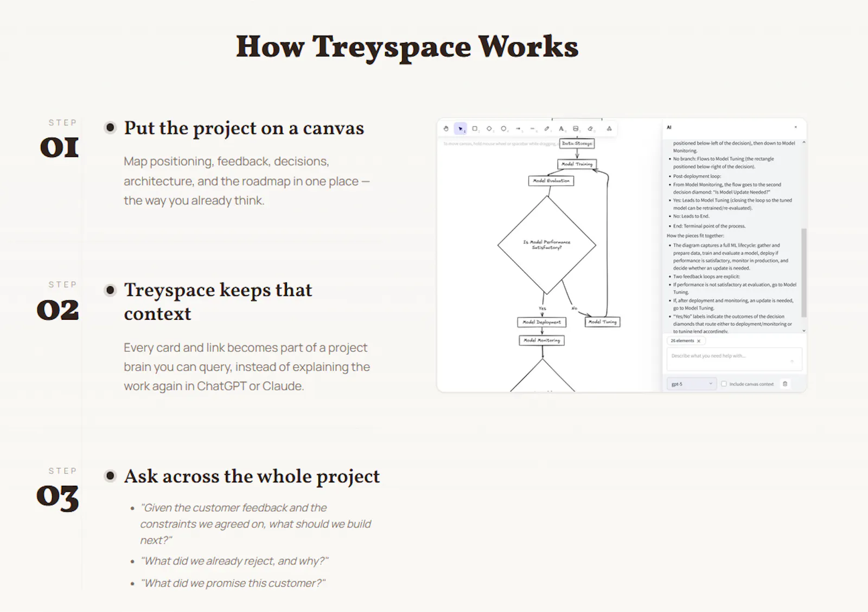Select the Rectangle shape tool
The width and height of the screenshot is (868, 612).
[x=475, y=128]
